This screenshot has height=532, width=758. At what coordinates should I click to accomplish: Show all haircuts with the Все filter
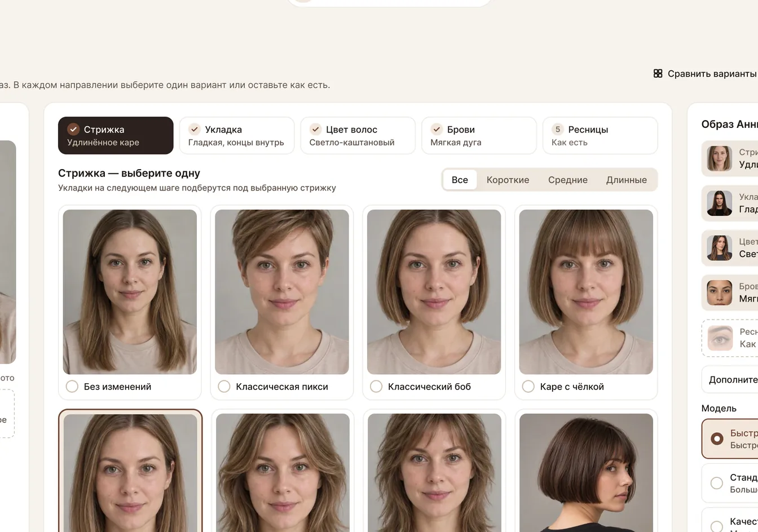pos(460,180)
